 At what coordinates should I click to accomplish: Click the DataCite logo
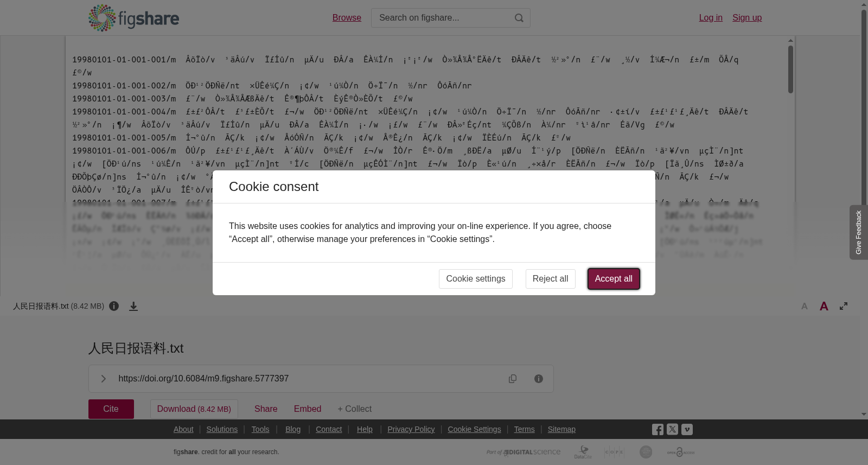(583, 452)
